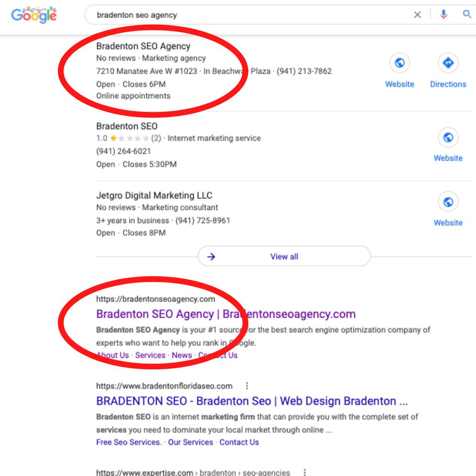476x476 pixels.
Task: Open three-dot menu next to expertise.com result
Action: (304, 472)
